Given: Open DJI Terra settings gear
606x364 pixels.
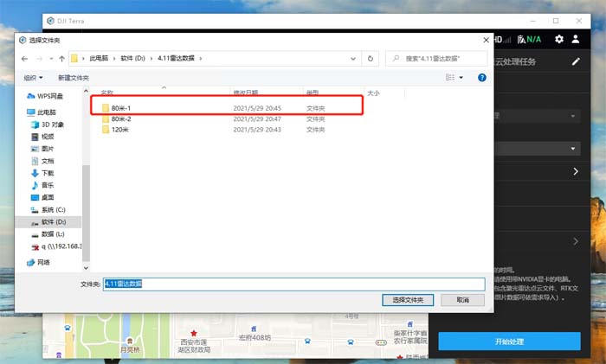Looking at the screenshot, I should pyautogui.click(x=559, y=40).
